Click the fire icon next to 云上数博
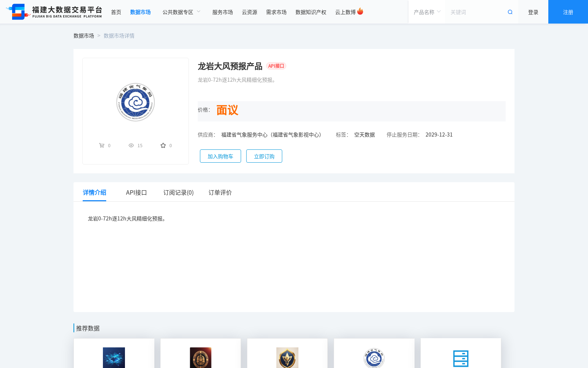Image resolution: width=588 pixels, height=368 pixels. 360,11
